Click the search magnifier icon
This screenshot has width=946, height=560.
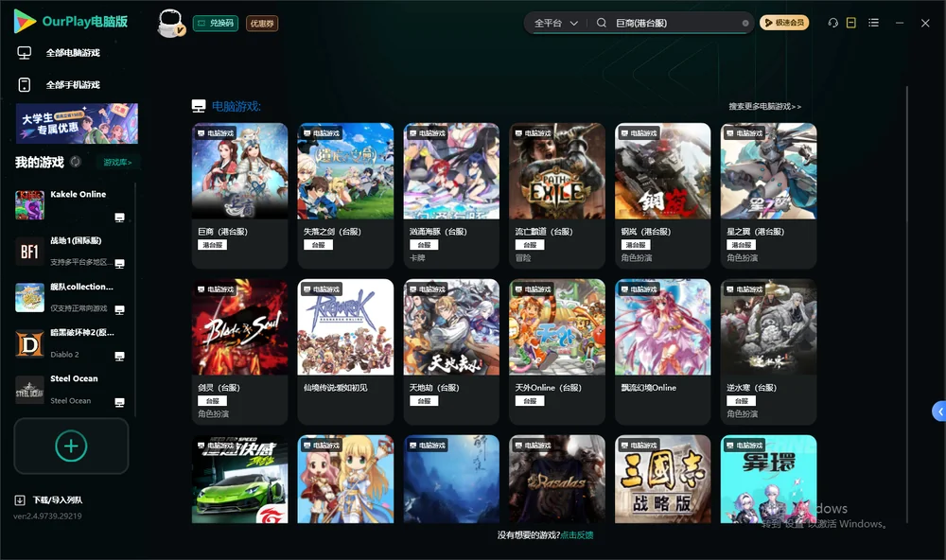[601, 23]
